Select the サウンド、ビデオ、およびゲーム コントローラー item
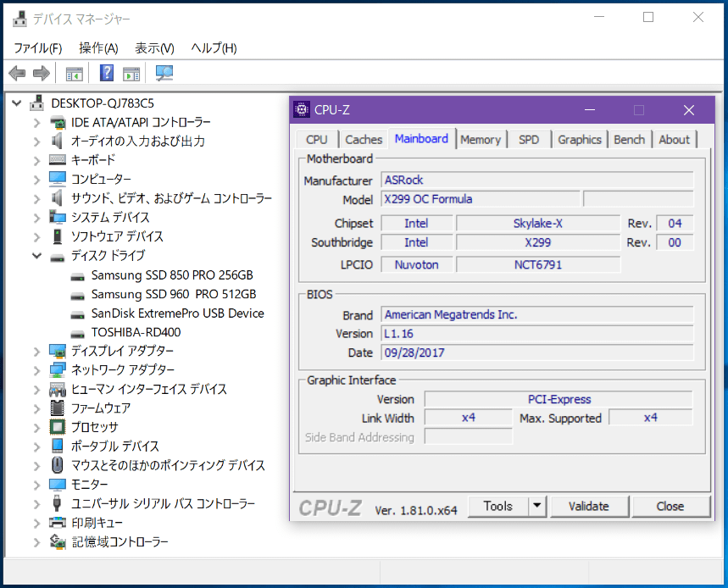This screenshot has height=588, width=728. coord(171,198)
